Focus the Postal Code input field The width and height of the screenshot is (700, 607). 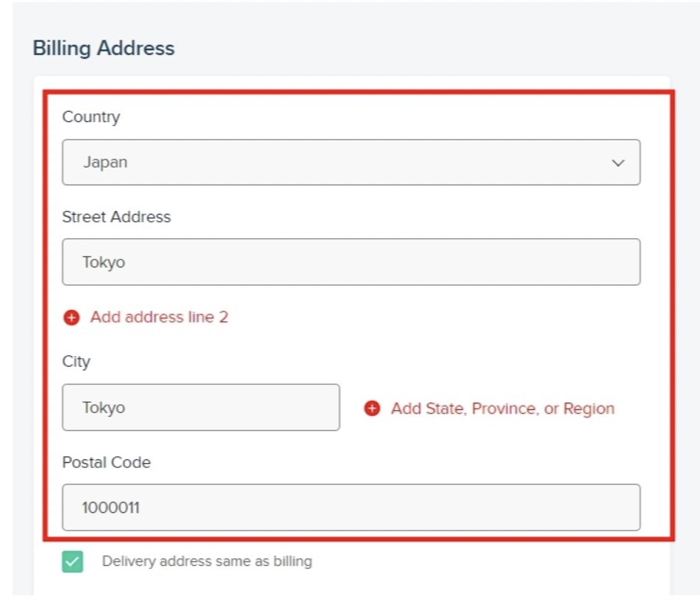(351, 508)
